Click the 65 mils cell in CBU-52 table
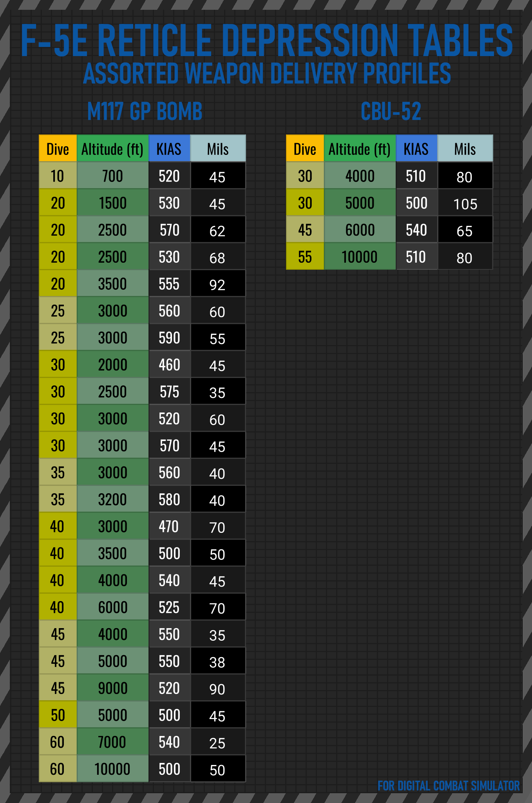The image size is (532, 803). (465, 230)
